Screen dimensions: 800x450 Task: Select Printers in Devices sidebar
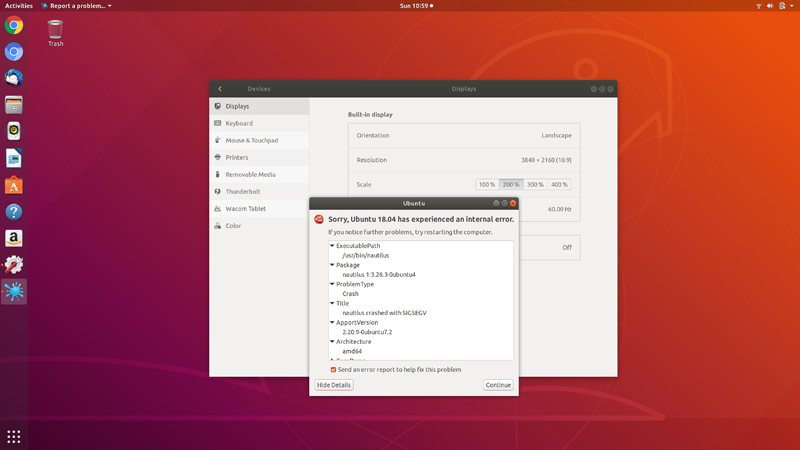pyautogui.click(x=259, y=157)
